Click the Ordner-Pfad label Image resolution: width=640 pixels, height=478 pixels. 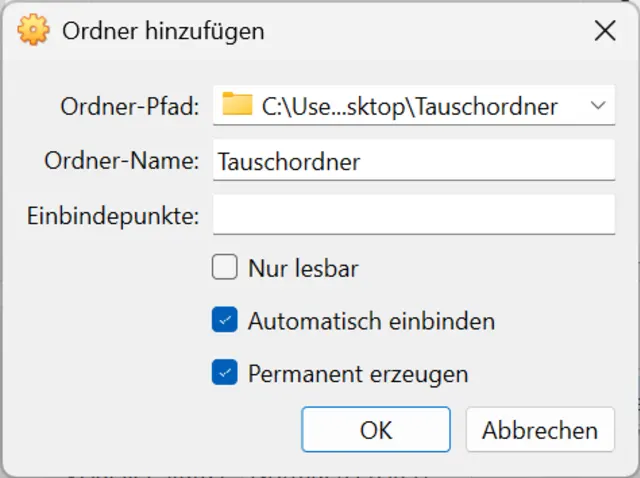tap(131, 106)
